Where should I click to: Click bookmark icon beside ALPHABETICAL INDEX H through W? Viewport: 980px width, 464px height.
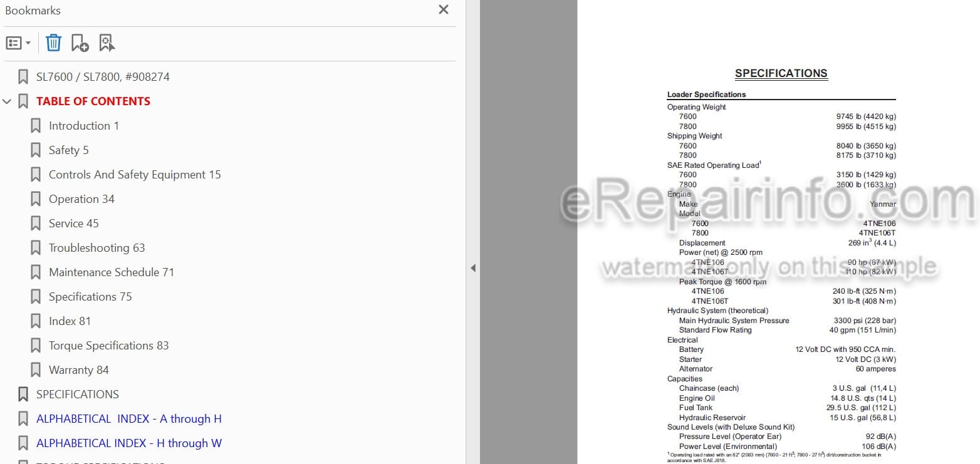(x=23, y=443)
